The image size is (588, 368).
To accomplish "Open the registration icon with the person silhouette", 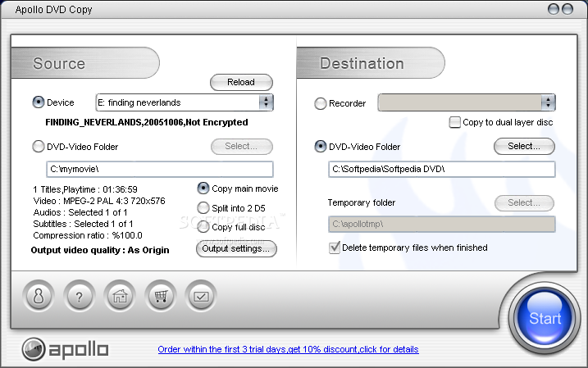I will pyautogui.click(x=39, y=297).
